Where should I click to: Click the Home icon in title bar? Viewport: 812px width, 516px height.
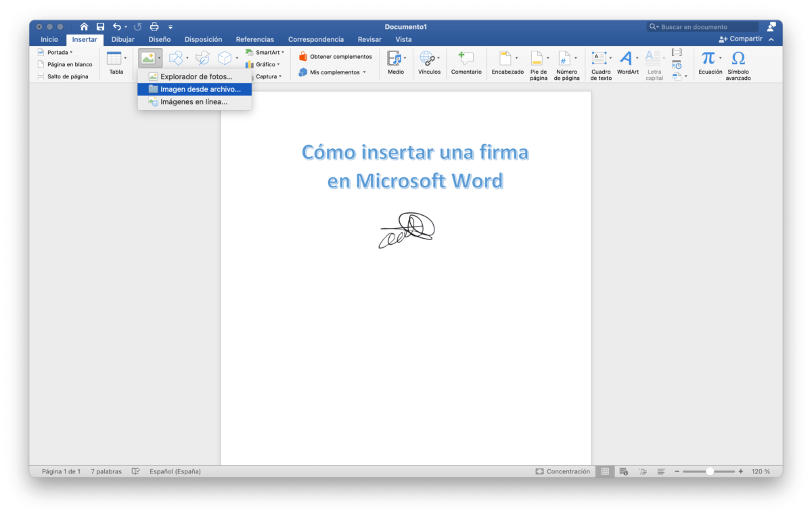(84, 26)
